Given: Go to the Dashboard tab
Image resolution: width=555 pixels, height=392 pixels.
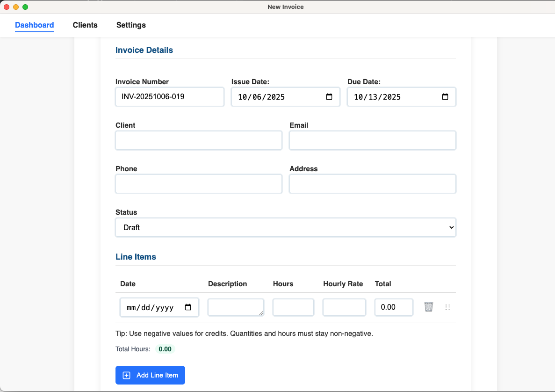Looking at the screenshot, I should click(35, 25).
